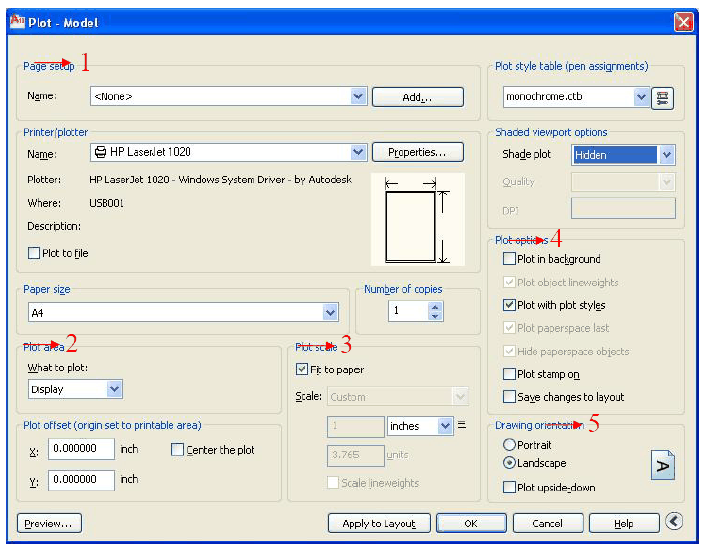Screen dimensions: 707x552
Task: Enable the Plot to file checkbox
Action: tap(34, 253)
